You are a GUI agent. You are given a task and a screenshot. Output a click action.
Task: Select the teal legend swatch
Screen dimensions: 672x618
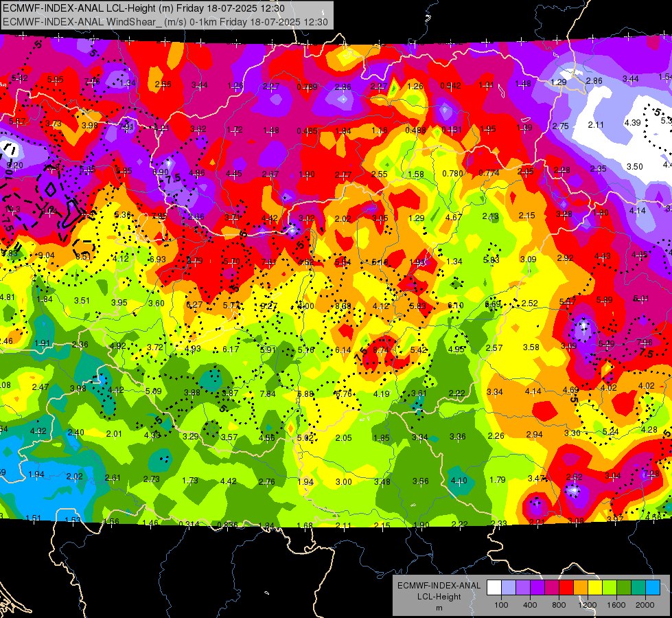pos(638,588)
